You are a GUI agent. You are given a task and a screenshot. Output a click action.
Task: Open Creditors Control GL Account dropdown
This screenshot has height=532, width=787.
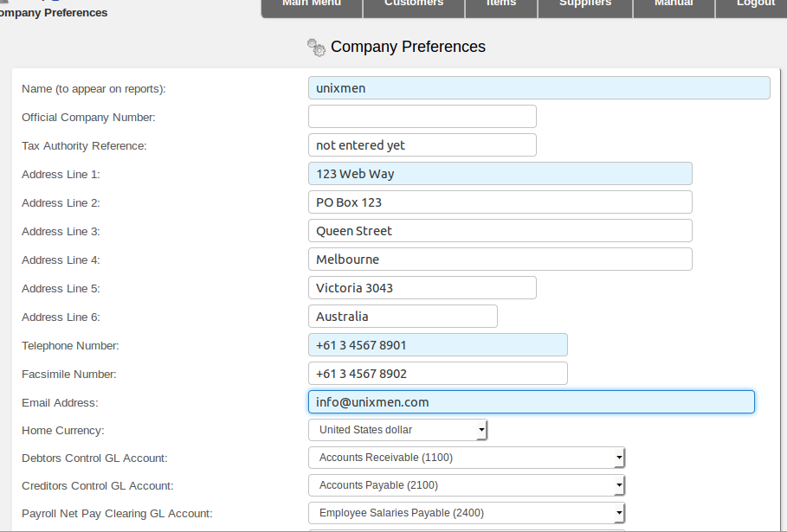click(x=467, y=485)
